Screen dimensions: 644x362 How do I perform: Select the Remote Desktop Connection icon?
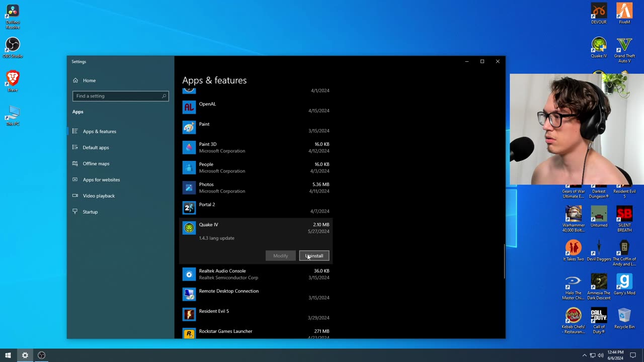click(189, 294)
